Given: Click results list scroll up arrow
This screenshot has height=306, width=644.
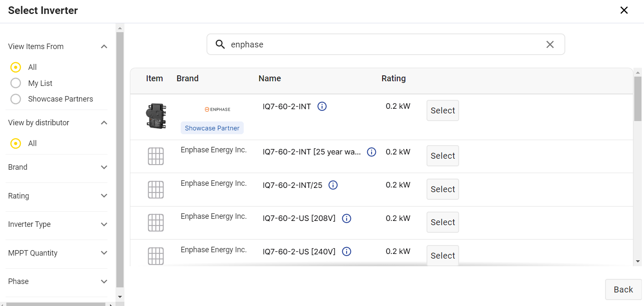Looking at the screenshot, I should pos(638,72).
